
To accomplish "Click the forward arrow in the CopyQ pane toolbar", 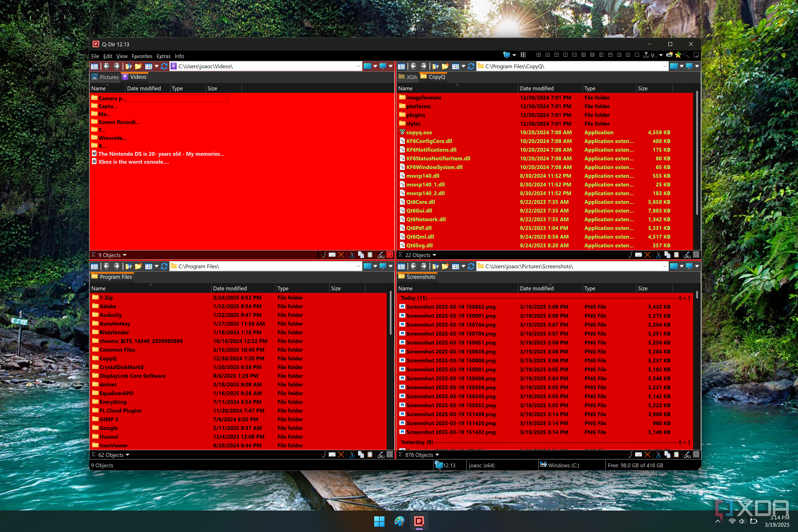I will 424,66.
